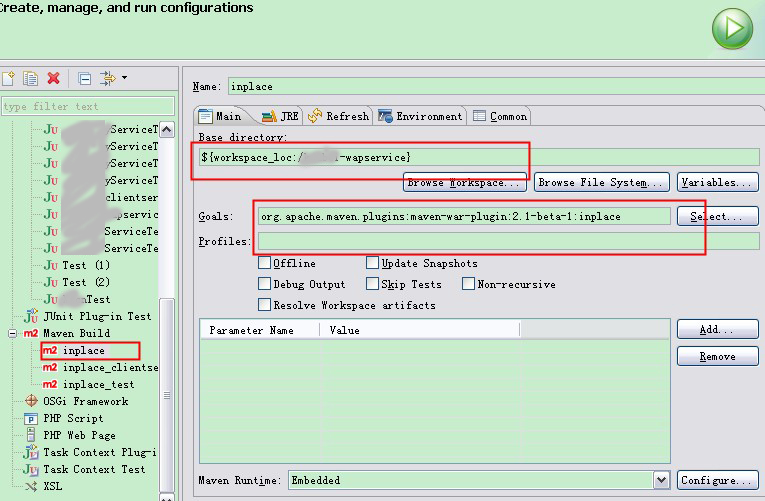
Task: Enable Resolve Workspace artifacts checkbox
Action: [264, 305]
